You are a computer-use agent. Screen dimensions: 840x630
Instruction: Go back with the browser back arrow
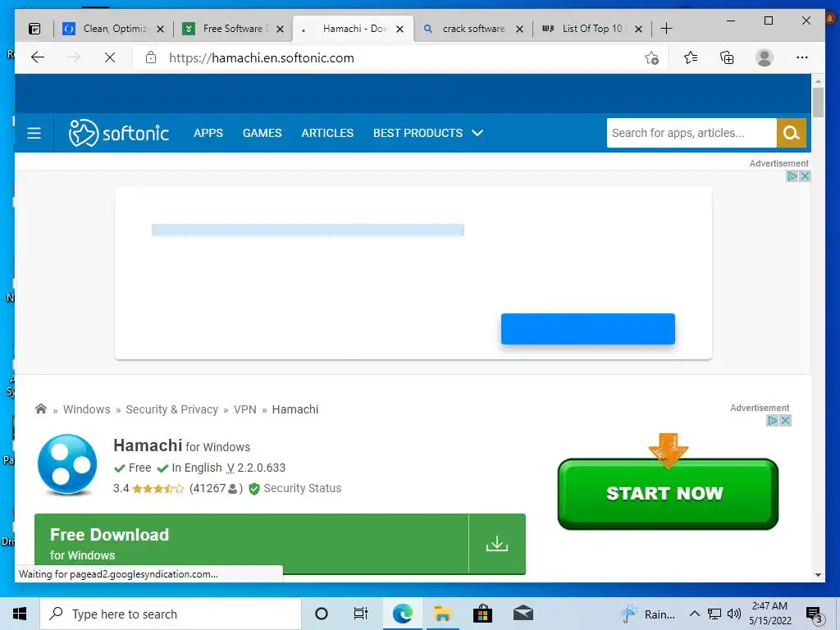pos(38,58)
